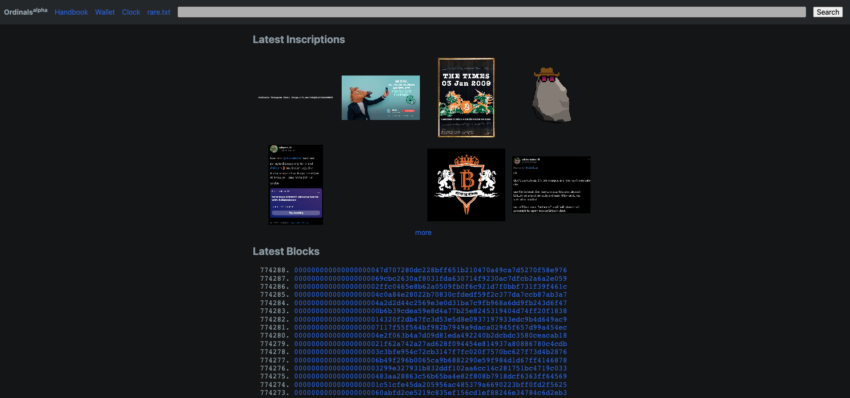Open the horse-head man selfie inscription
The image size is (850, 398).
381,98
